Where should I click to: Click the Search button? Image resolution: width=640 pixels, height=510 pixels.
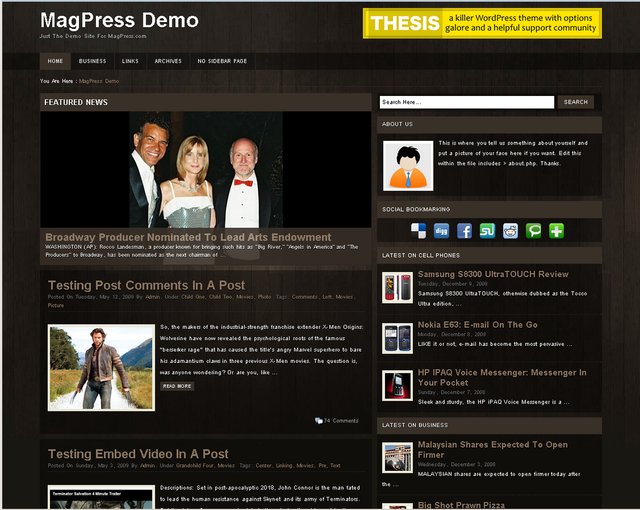pos(576,102)
